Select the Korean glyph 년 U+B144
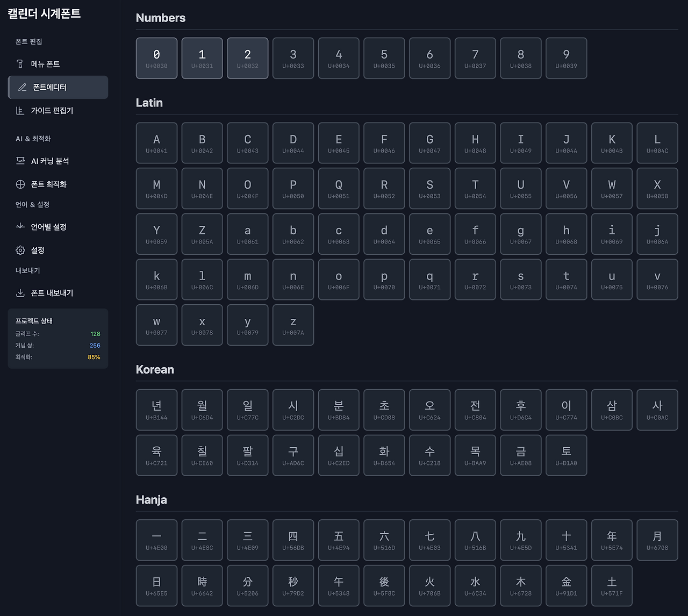The height and width of the screenshot is (616, 688). point(156,410)
